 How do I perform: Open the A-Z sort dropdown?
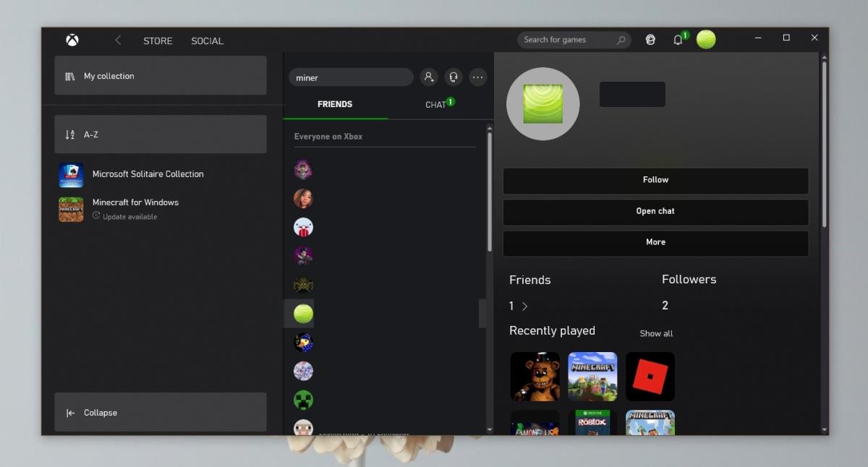[x=160, y=134]
